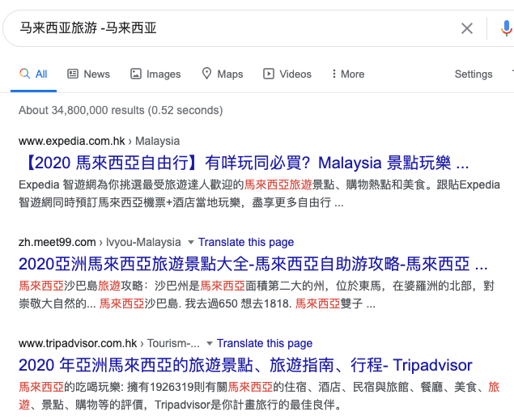Switch to the Maps tab
This screenshot has width=514, height=420.
[223, 74]
